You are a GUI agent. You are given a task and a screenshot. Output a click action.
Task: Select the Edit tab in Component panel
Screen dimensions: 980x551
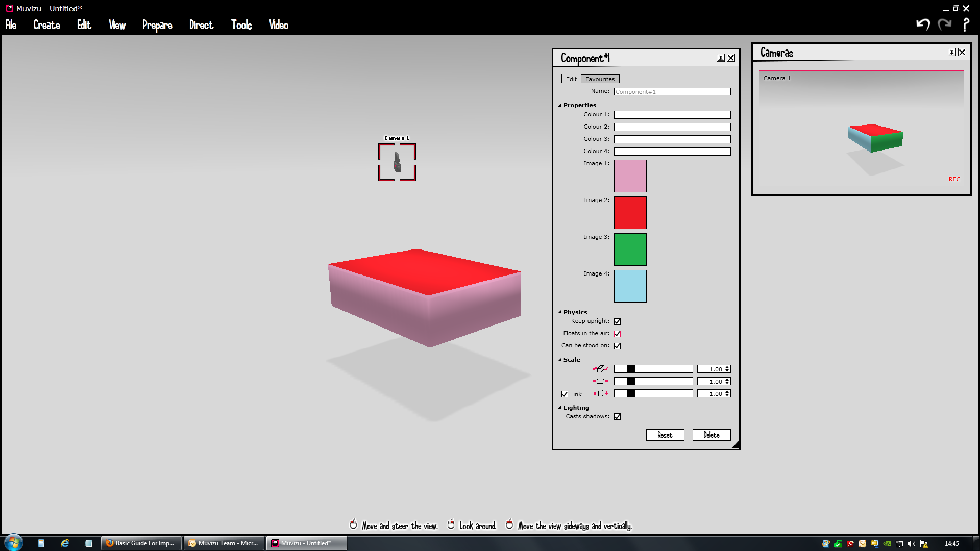[571, 79]
